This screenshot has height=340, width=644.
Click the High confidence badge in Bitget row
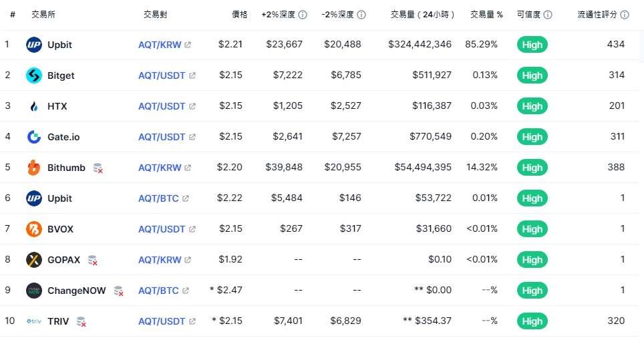pyautogui.click(x=532, y=75)
